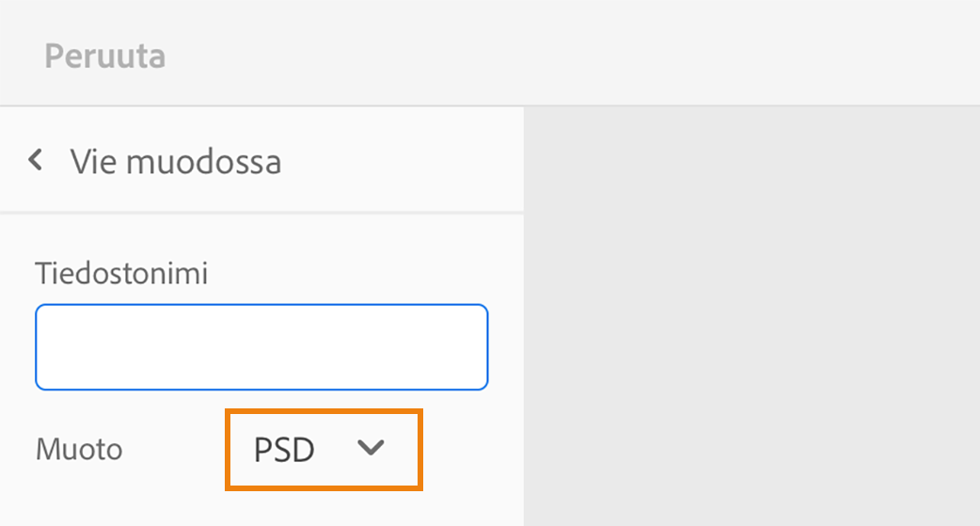Cancel the export with Peruuta
This screenshot has height=526, width=980.
104,56
